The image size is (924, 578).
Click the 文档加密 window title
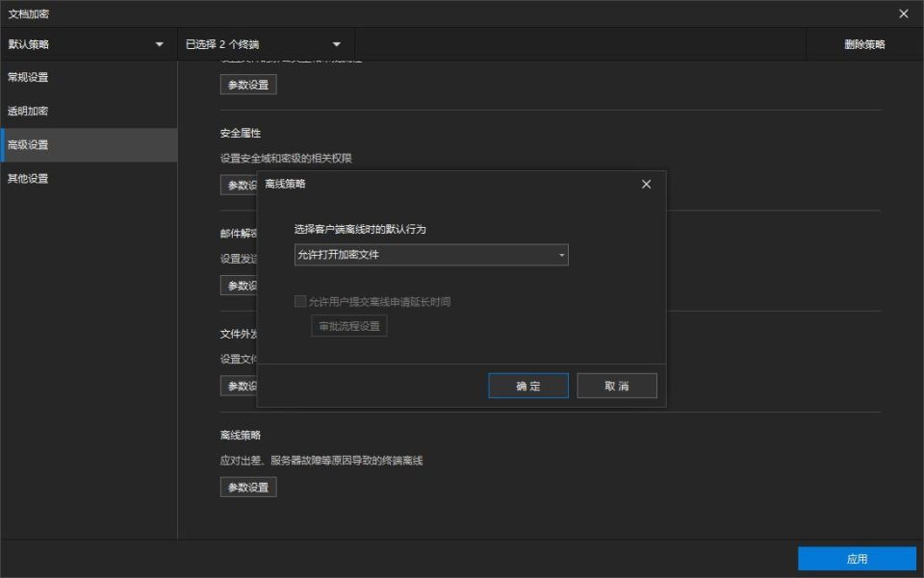coord(28,13)
